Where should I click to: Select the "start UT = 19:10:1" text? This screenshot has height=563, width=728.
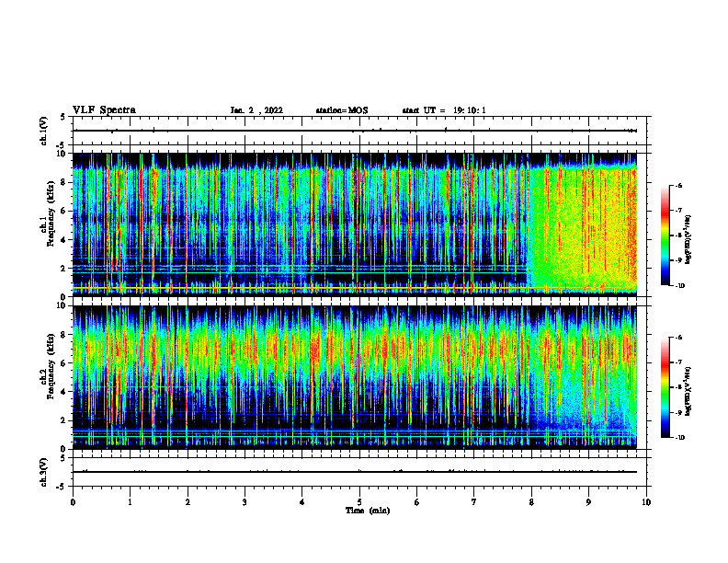click(x=444, y=110)
